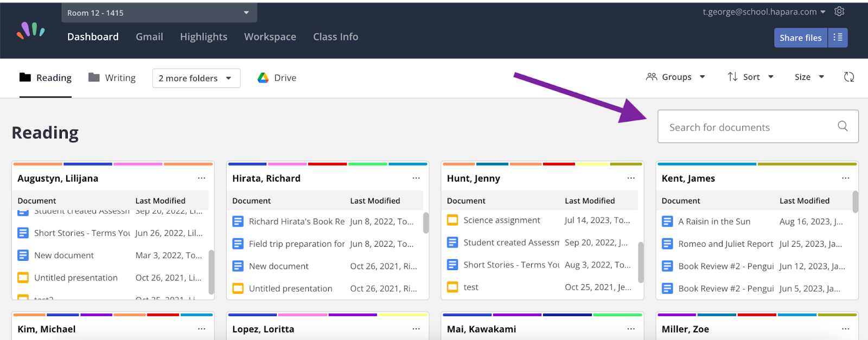Open the more options menu for Hunt, Jenny
This screenshot has width=868, height=340.
[631, 178]
